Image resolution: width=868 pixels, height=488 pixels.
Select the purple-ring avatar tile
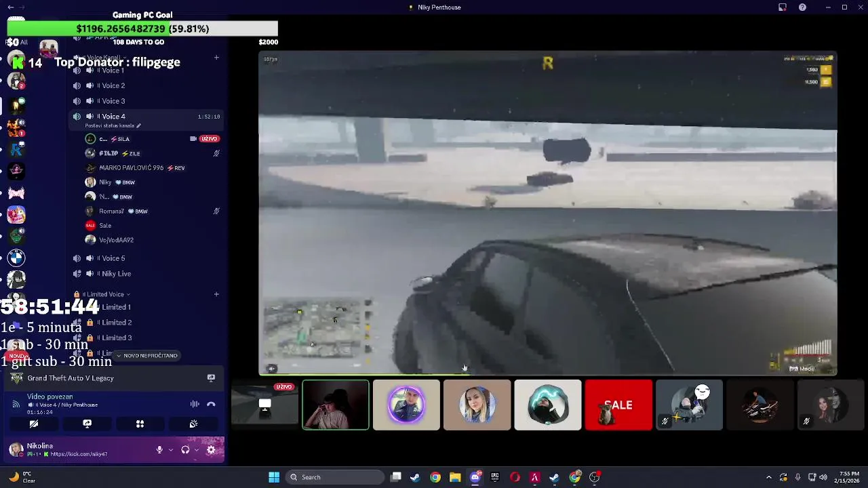click(x=406, y=405)
